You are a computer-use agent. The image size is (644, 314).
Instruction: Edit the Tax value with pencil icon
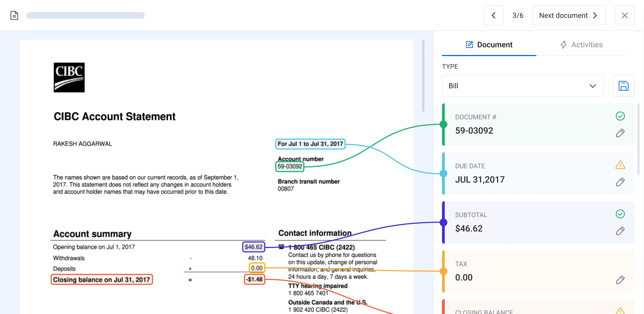(620, 280)
